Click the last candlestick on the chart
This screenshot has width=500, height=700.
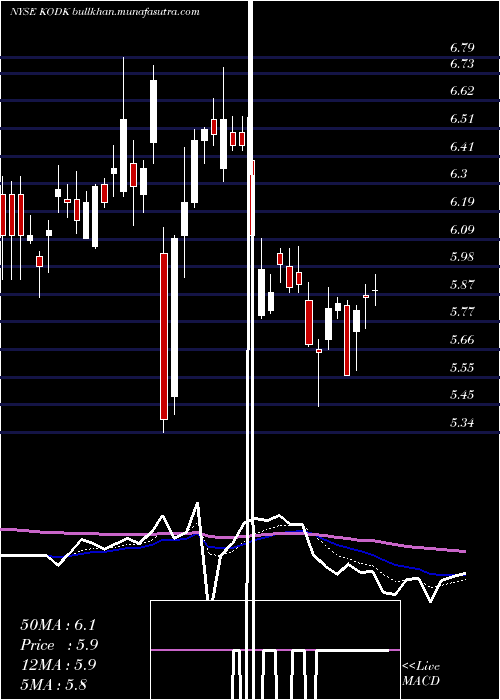tap(375, 290)
